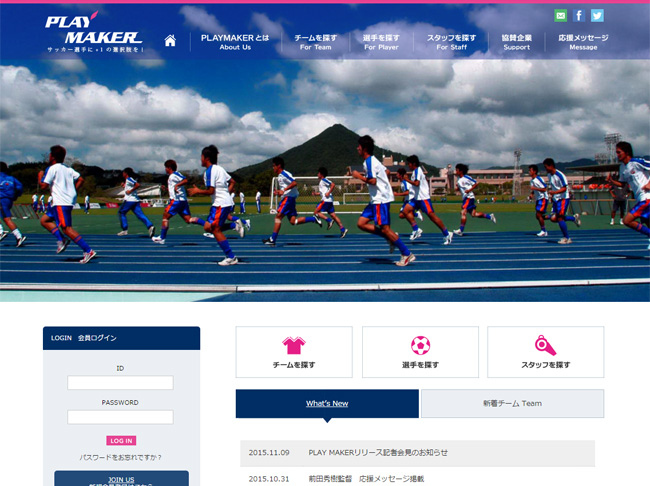Select the What's New tab
Image resolution: width=650 pixels, height=486 pixels.
327,403
